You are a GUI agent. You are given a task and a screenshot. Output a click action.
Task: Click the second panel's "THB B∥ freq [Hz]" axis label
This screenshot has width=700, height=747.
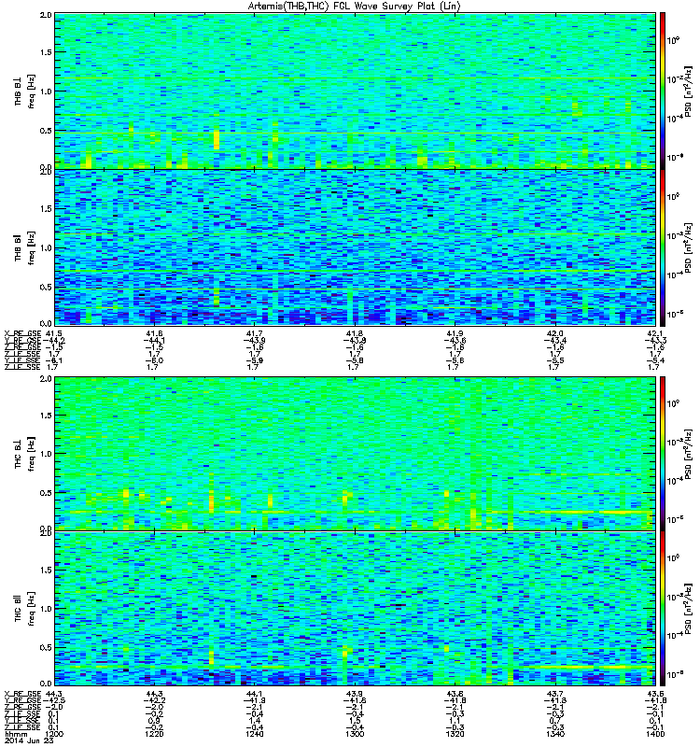click(x=24, y=247)
